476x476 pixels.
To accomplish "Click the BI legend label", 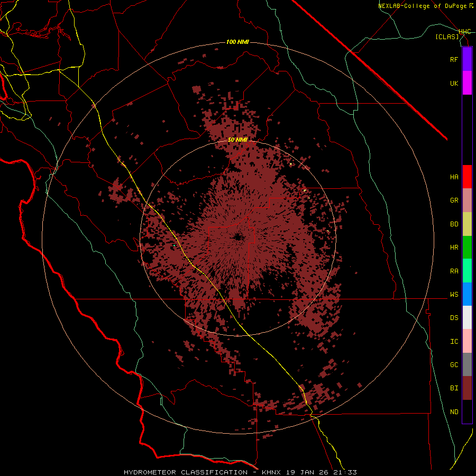I will [x=454, y=388].
